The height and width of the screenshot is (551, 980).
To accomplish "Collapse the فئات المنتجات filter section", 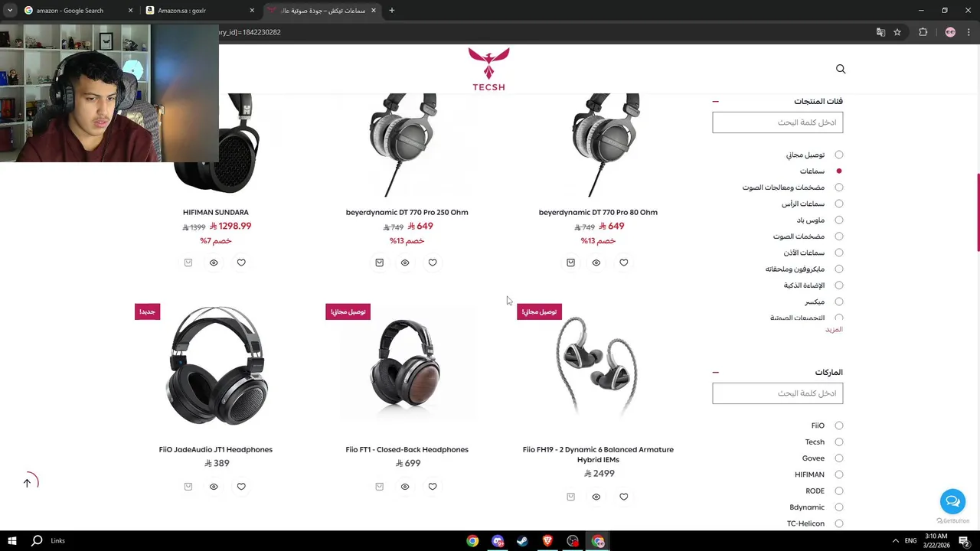I will 716,101.
